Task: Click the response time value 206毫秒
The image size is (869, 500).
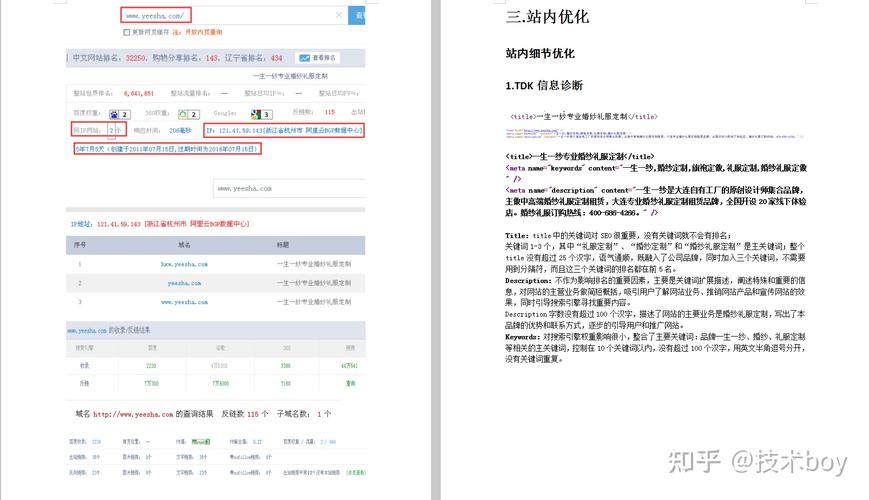Action: (x=180, y=130)
